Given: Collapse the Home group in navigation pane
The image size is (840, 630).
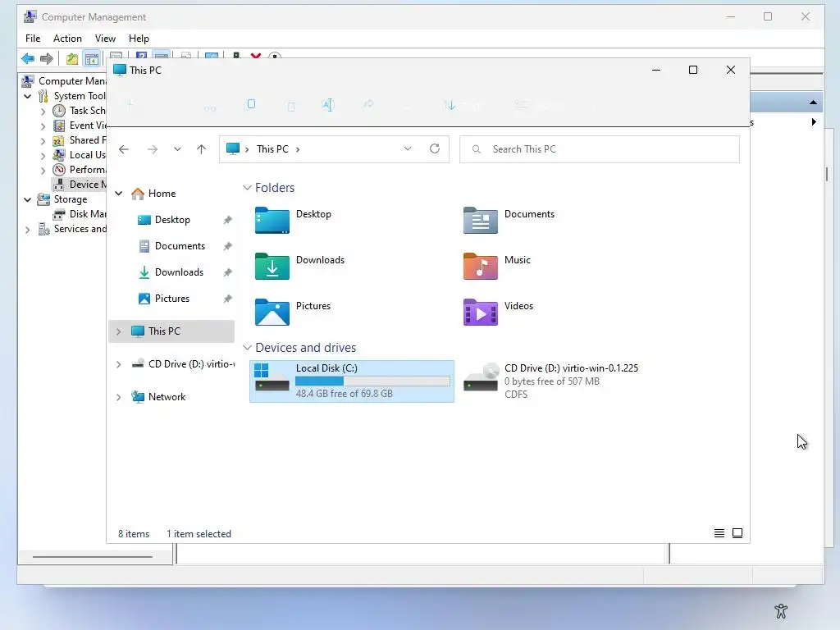Looking at the screenshot, I should point(119,194).
